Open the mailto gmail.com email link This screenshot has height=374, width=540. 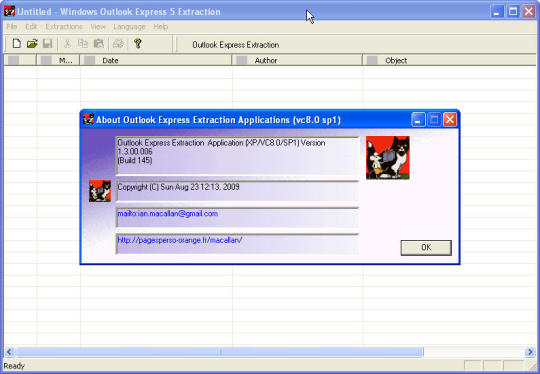pos(168,214)
